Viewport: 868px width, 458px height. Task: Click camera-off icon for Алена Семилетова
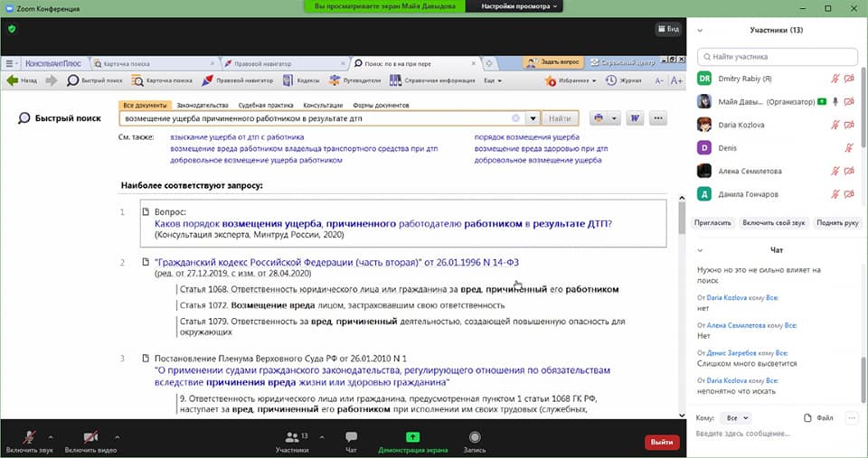(x=849, y=172)
